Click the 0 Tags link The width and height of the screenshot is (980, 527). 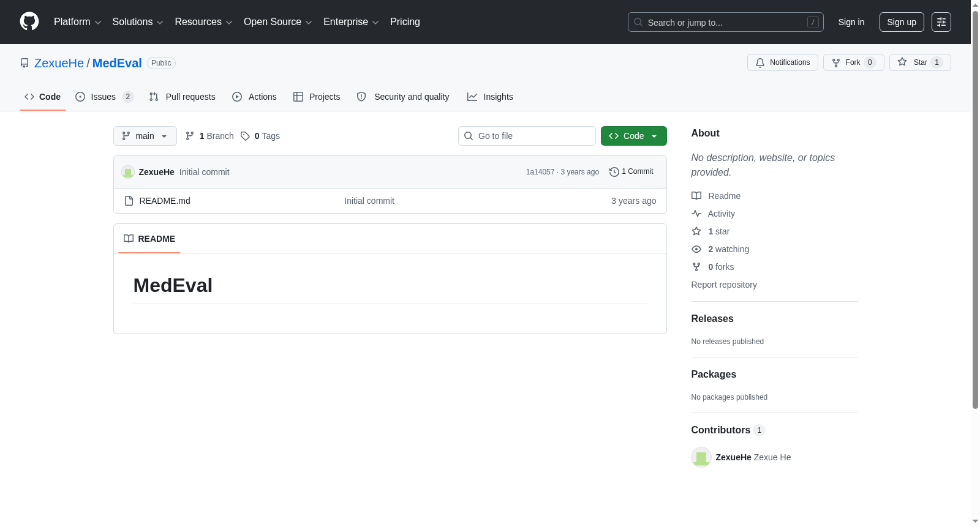(260, 136)
